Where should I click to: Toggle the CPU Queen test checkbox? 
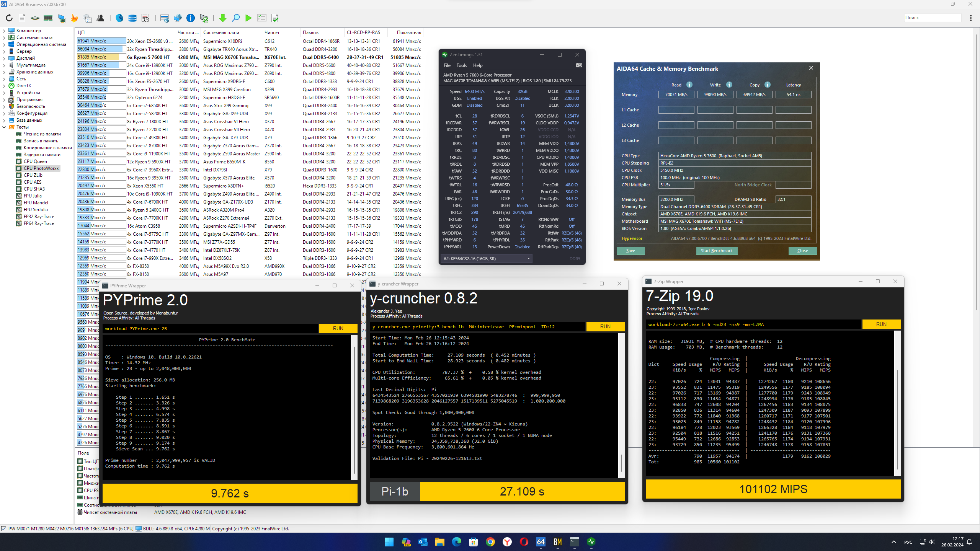19,161
